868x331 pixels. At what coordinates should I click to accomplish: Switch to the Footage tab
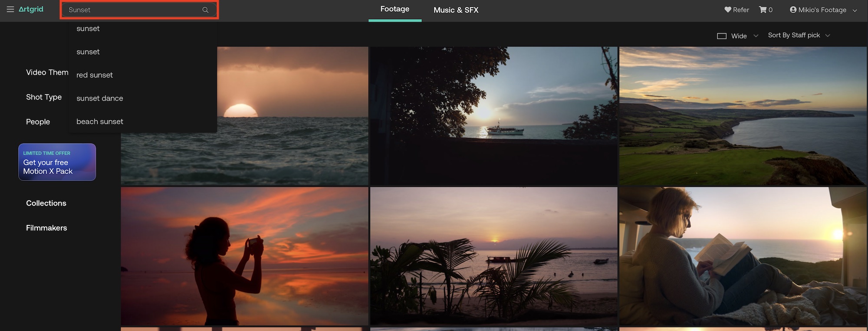point(395,9)
